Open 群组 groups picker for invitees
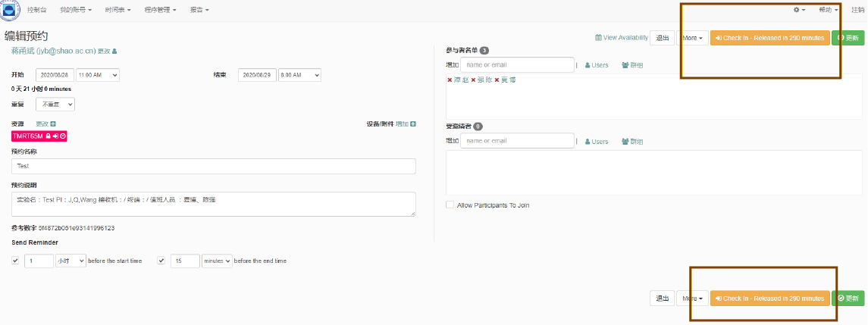 tap(631, 141)
